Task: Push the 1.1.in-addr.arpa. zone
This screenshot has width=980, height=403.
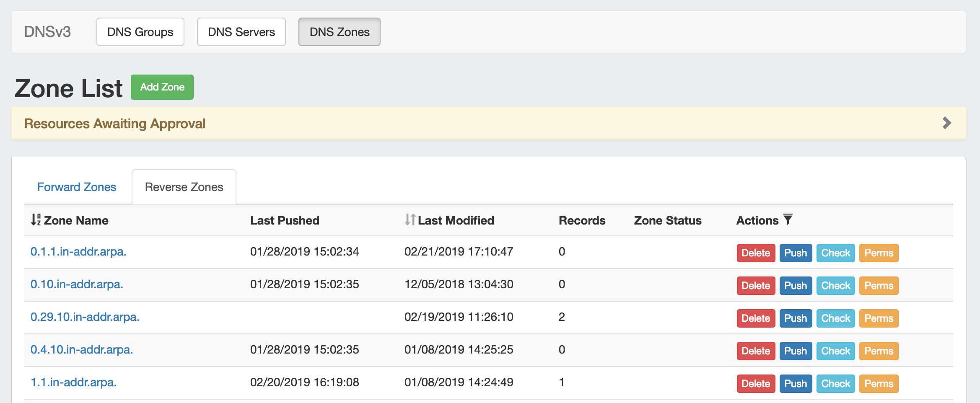Action: point(795,384)
